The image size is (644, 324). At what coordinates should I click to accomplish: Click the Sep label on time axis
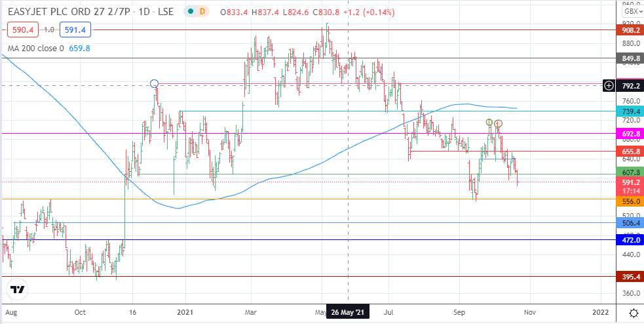[459, 312]
